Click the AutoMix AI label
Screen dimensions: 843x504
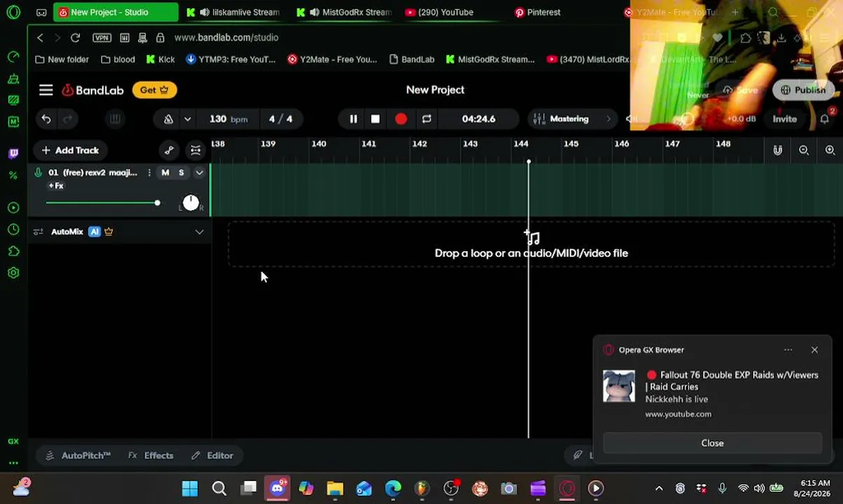click(x=95, y=232)
